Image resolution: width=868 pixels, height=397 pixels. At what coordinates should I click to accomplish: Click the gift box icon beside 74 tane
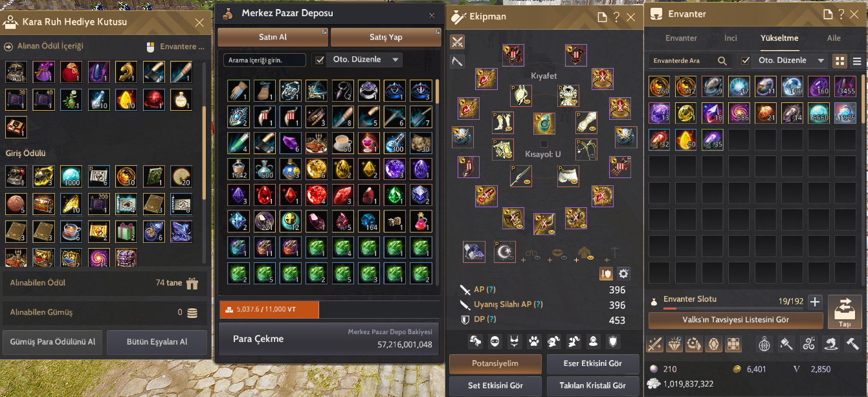(x=192, y=283)
